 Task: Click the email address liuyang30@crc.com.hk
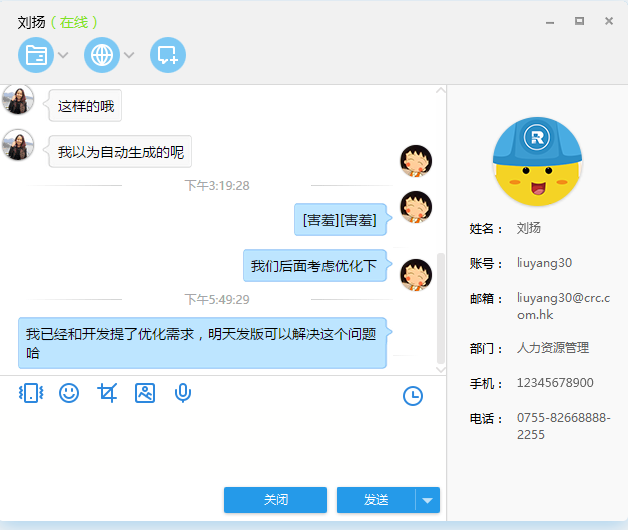(562, 305)
